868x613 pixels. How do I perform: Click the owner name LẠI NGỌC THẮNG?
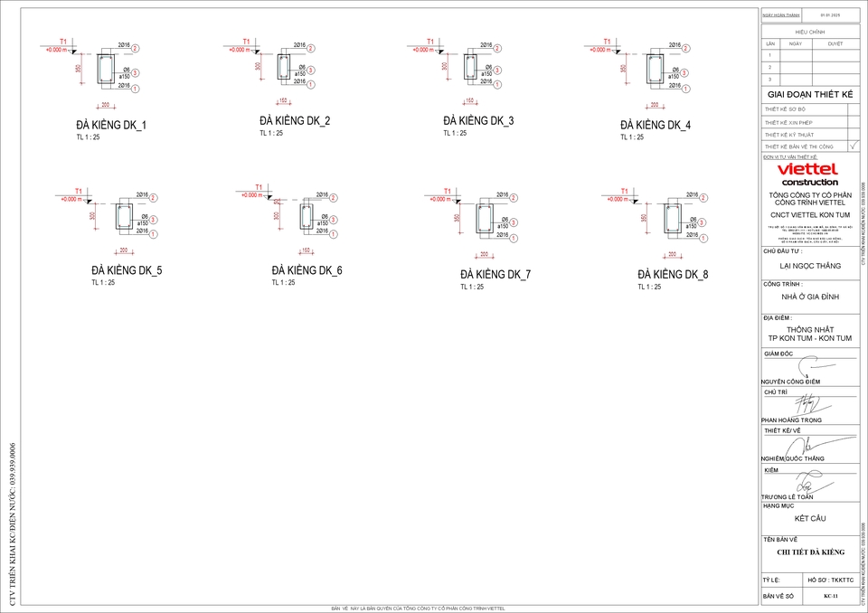(x=810, y=266)
